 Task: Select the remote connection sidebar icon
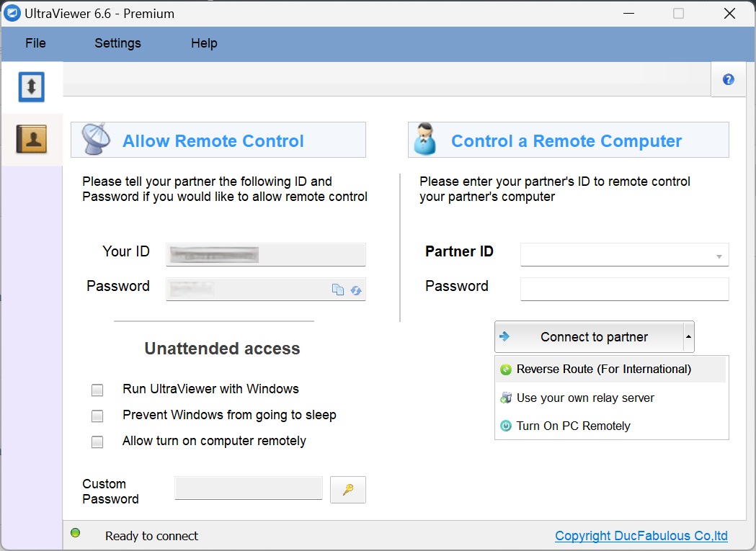[32, 86]
